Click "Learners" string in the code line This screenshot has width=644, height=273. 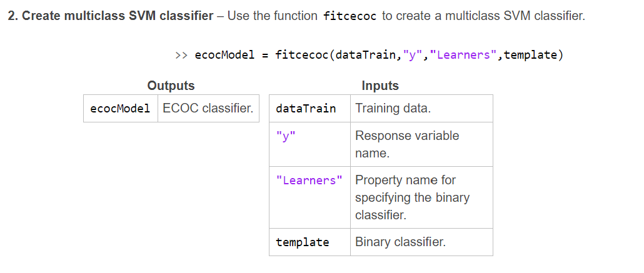[463, 55]
